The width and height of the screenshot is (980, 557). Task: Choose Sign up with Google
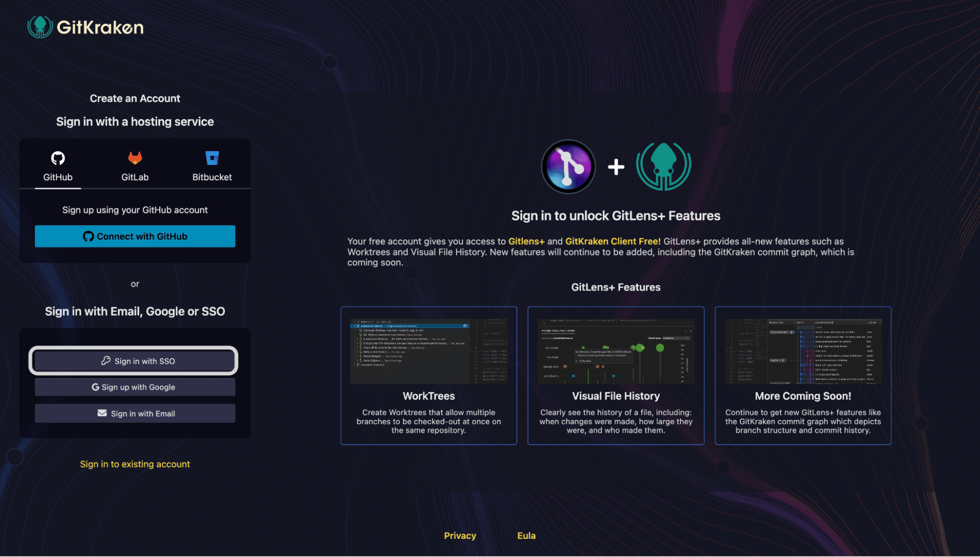135,387
